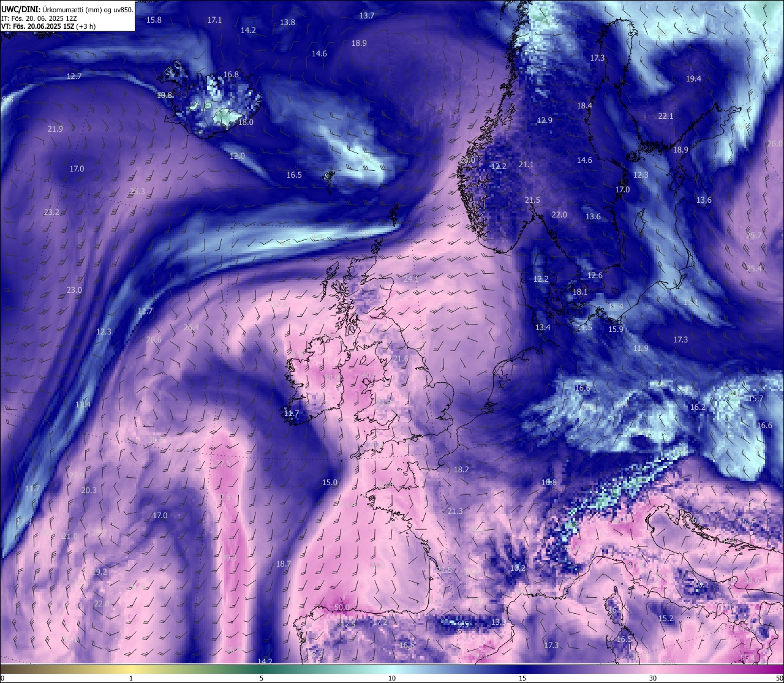
Task: Click the 18.7 value on the map
Action: point(283,564)
